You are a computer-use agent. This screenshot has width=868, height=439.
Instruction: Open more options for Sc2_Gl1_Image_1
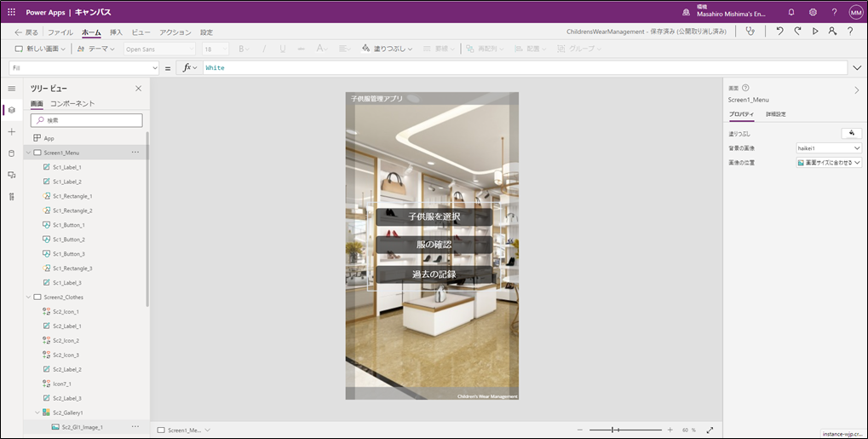(135, 427)
